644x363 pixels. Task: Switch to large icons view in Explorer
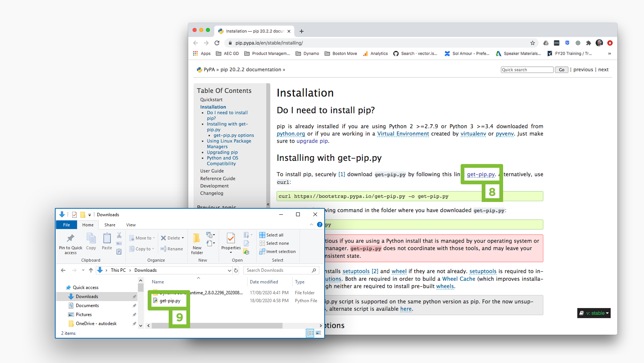pyautogui.click(x=318, y=333)
